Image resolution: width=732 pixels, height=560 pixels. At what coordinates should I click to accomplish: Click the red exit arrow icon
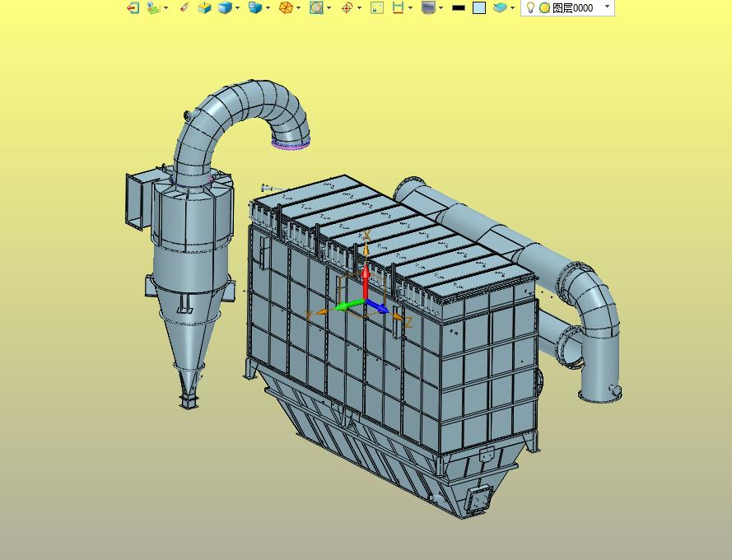(x=133, y=7)
